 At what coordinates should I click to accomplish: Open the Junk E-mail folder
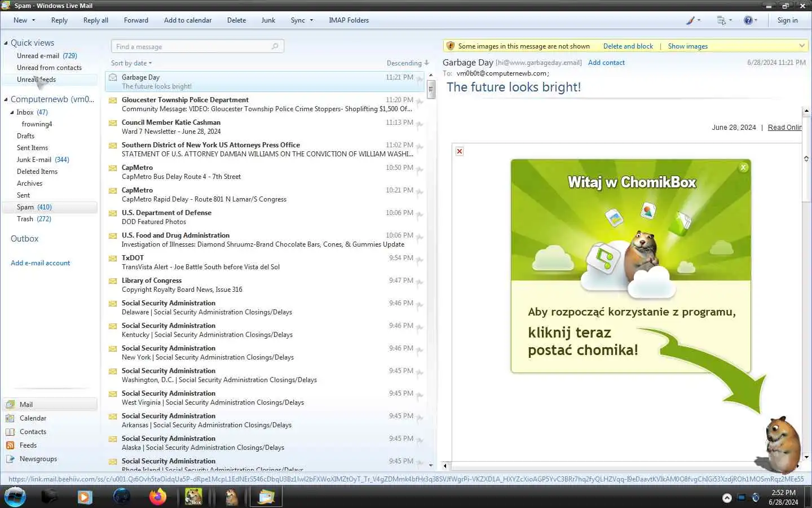pyautogui.click(x=43, y=160)
